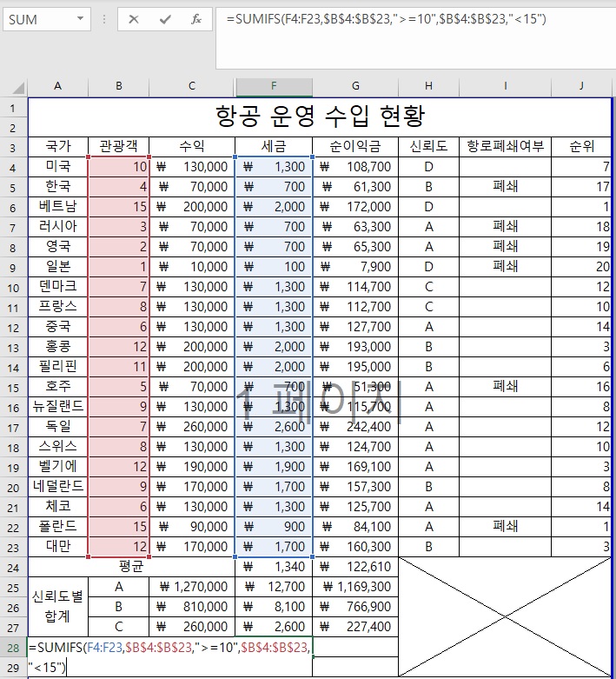Select the cell containing 덴마크
This screenshot has width=616, height=679.
pos(58,287)
